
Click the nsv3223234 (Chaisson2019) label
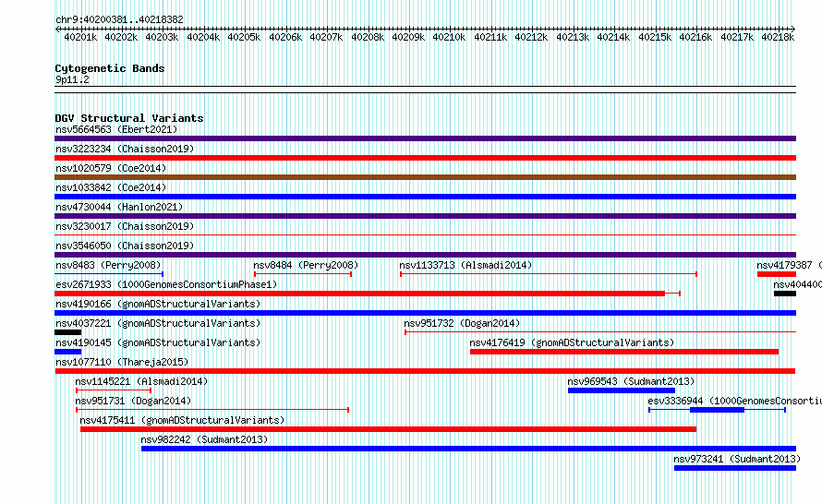click(125, 149)
